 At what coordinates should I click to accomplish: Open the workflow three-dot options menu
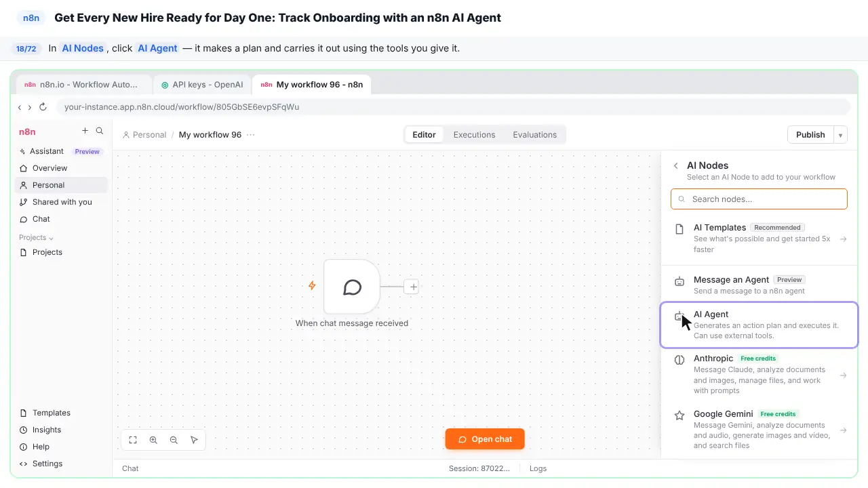click(251, 135)
